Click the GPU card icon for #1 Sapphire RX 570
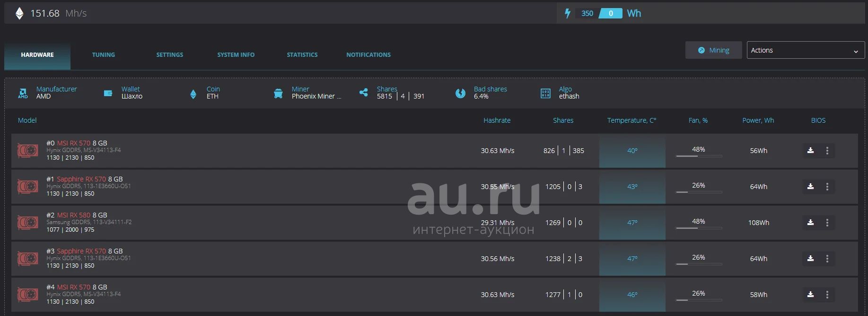 coord(28,187)
